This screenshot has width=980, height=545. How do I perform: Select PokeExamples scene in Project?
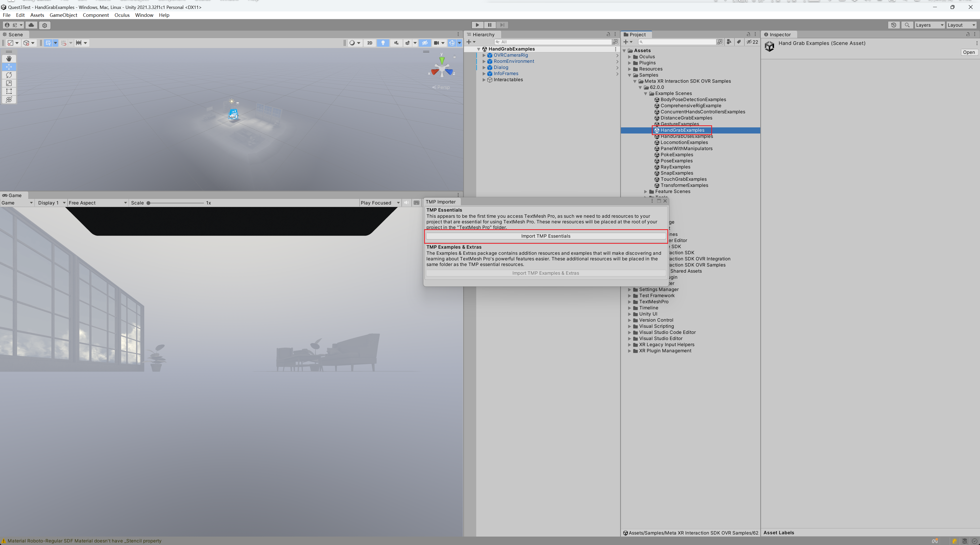pyautogui.click(x=676, y=155)
